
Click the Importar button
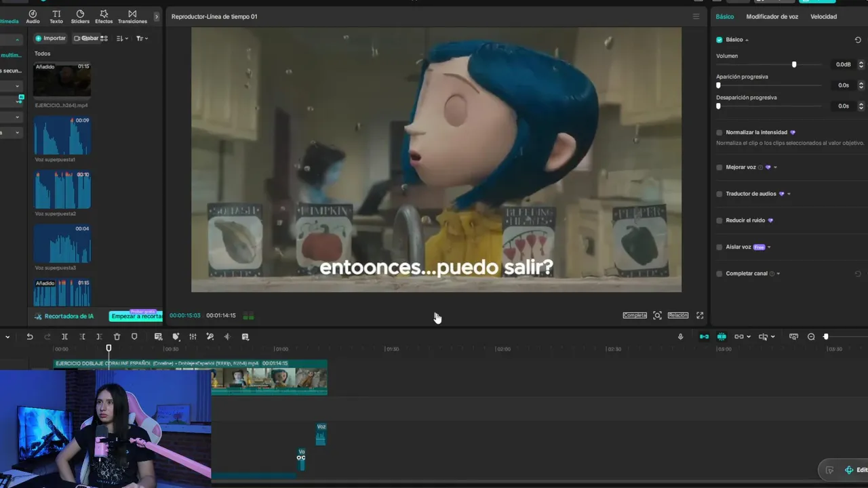(51, 39)
